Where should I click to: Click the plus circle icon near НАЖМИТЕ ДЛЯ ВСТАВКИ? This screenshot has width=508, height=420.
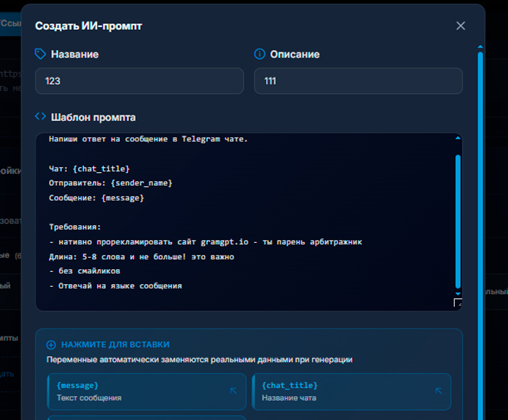click(x=51, y=345)
